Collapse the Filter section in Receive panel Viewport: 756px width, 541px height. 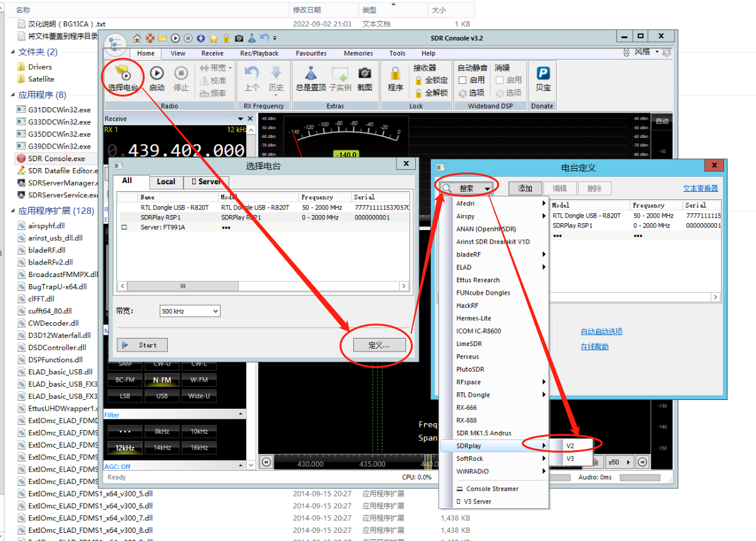[x=242, y=415]
